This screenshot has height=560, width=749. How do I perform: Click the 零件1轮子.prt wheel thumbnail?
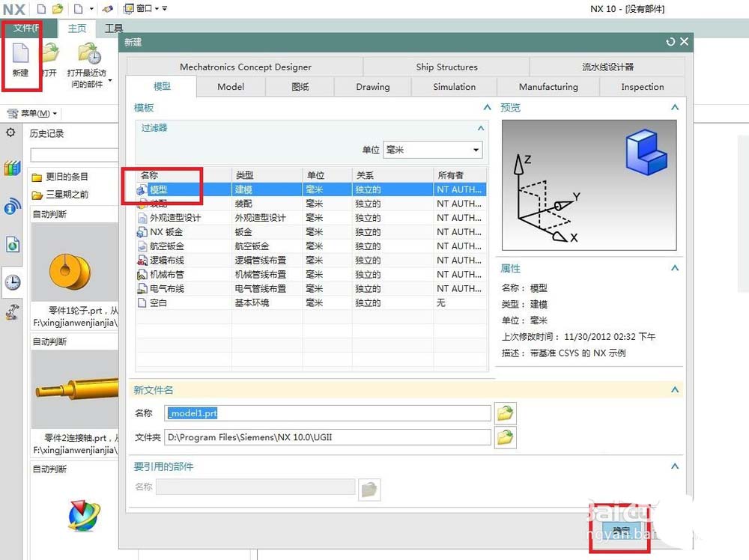point(74,261)
